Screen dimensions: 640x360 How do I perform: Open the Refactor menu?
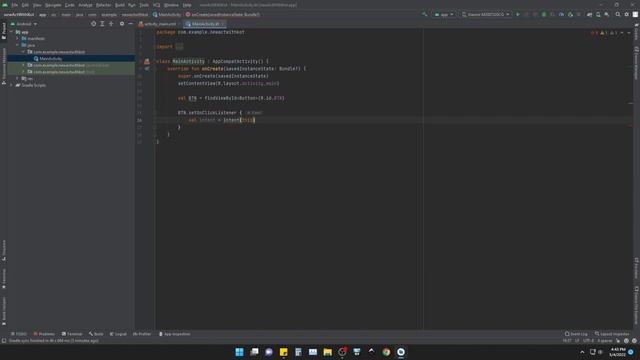104,5
